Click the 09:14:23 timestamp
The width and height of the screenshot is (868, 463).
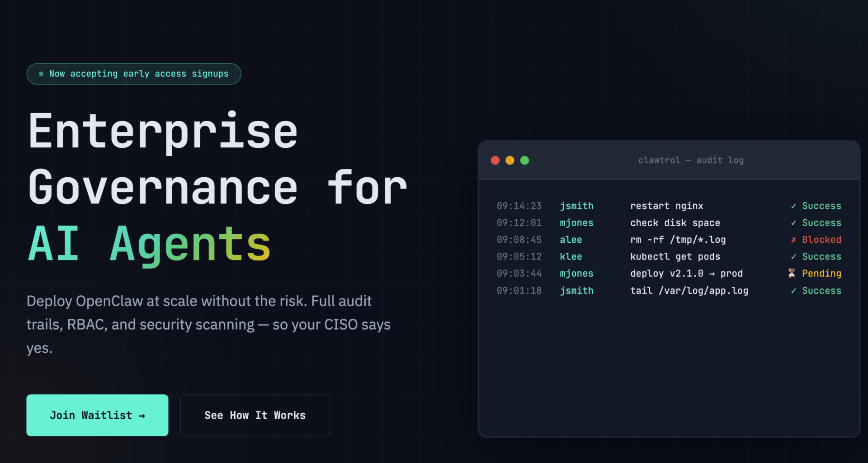[x=519, y=206]
